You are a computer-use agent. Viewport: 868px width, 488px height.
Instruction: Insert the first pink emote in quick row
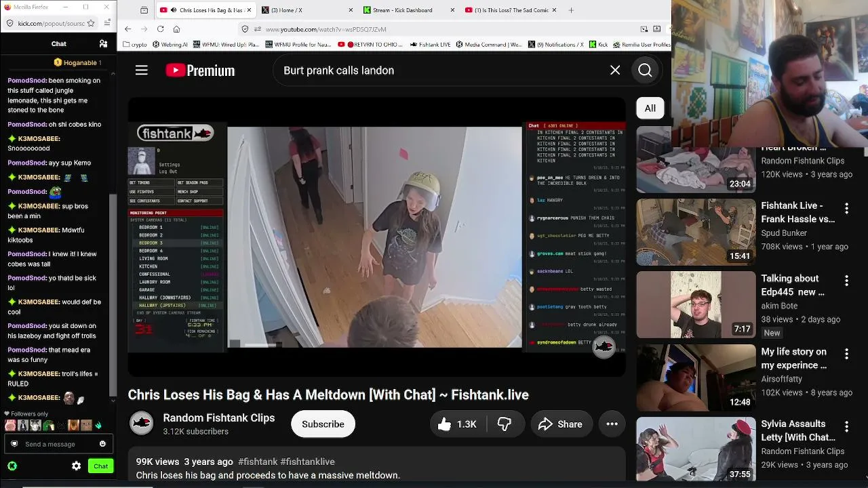10,426
